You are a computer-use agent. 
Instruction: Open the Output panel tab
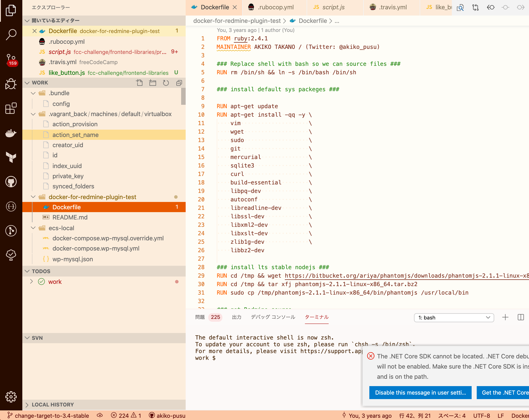237,317
